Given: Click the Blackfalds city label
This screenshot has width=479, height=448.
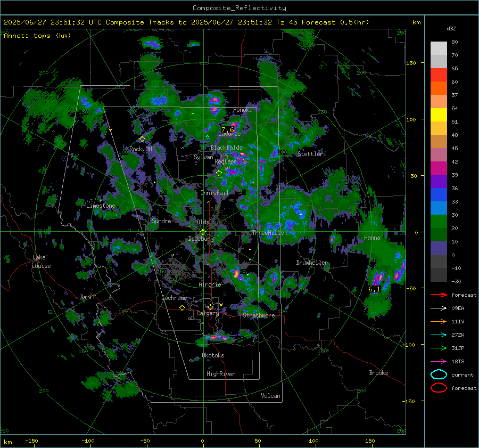Looking at the screenshot, I should (x=226, y=148).
